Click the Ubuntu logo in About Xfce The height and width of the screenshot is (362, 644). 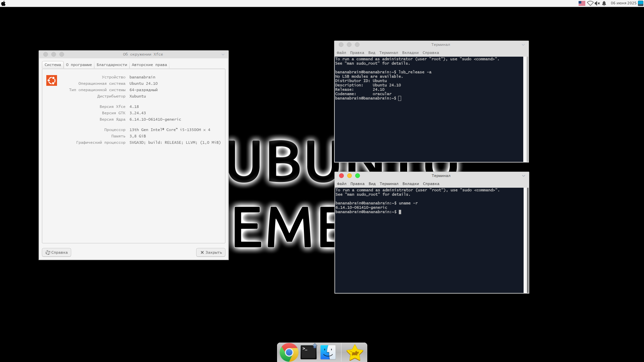(52, 80)
